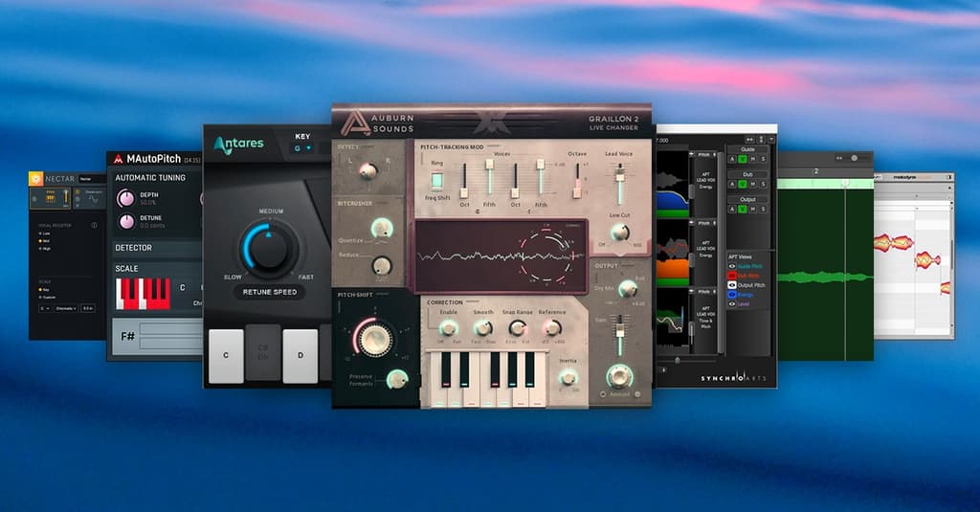This screenshot has width=980, height=512.
Task: Toggle the Preserve Formants knob
Action: click(396, 379)
